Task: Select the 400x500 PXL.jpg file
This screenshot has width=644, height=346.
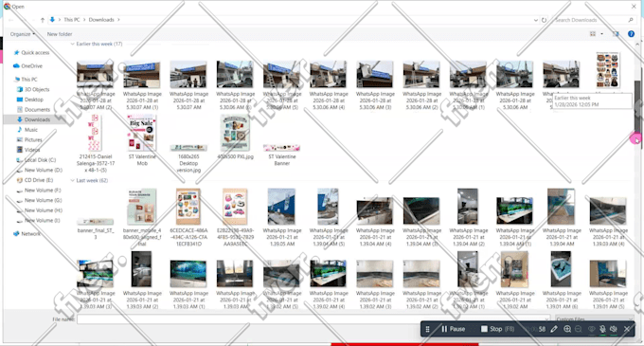Action: click(235, 137)
